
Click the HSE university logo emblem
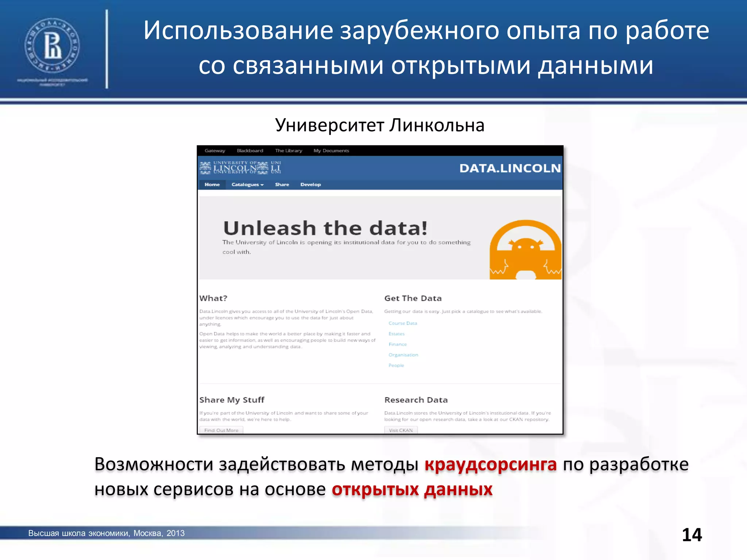click(x=52, y=46)
